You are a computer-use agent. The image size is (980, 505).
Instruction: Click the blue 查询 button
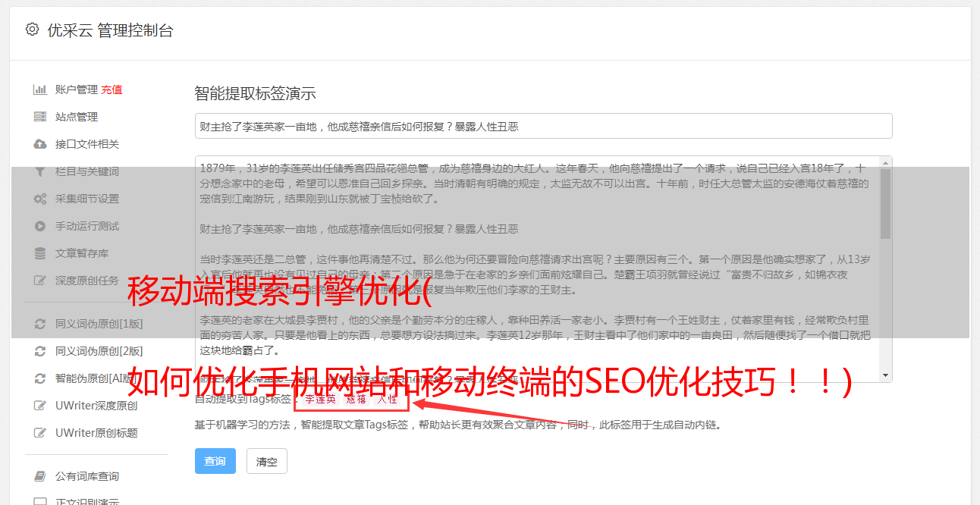215,461
